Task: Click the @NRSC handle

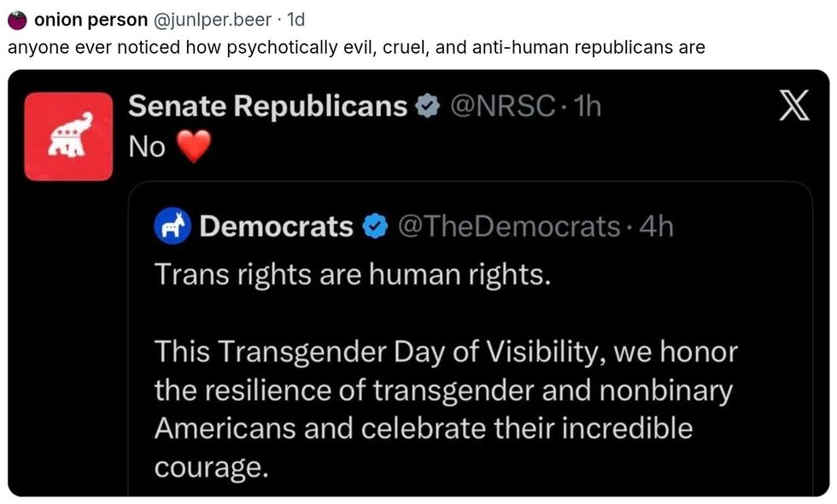Action: [x=504, y=106]
